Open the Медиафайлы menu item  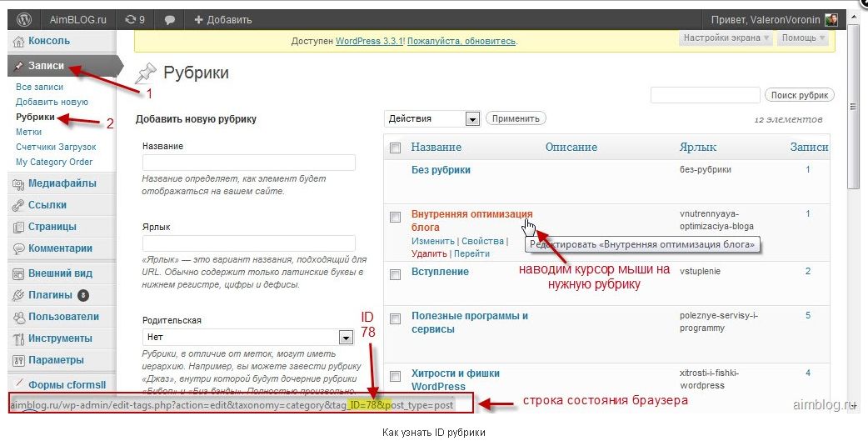tap(62, 183)
